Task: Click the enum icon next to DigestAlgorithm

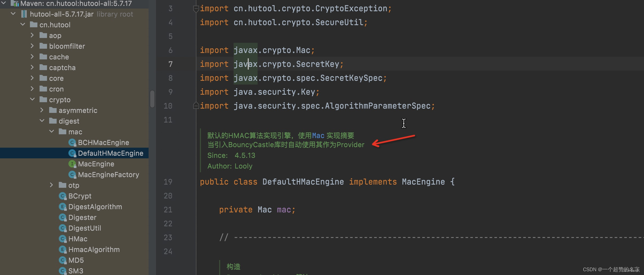Action: click(63, 207)
